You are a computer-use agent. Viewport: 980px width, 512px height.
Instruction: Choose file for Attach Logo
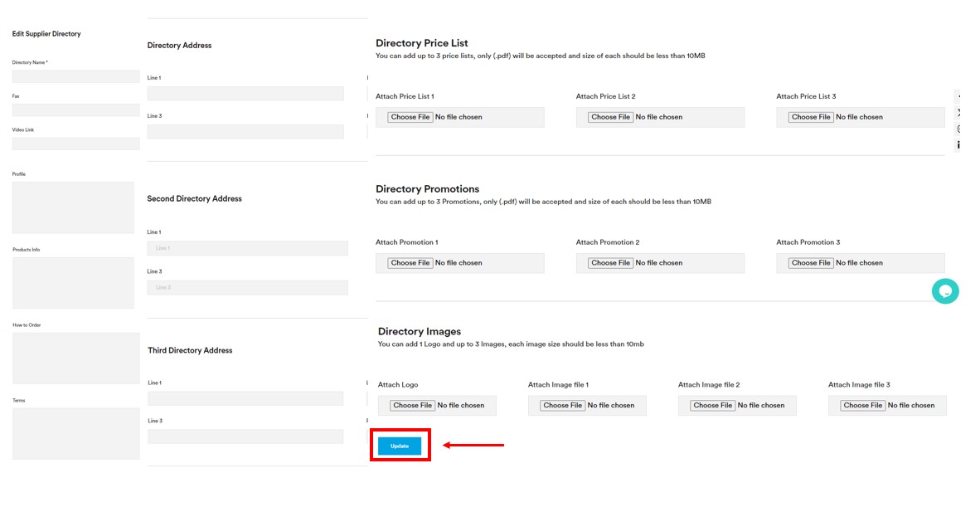click(x=413, y=406)
